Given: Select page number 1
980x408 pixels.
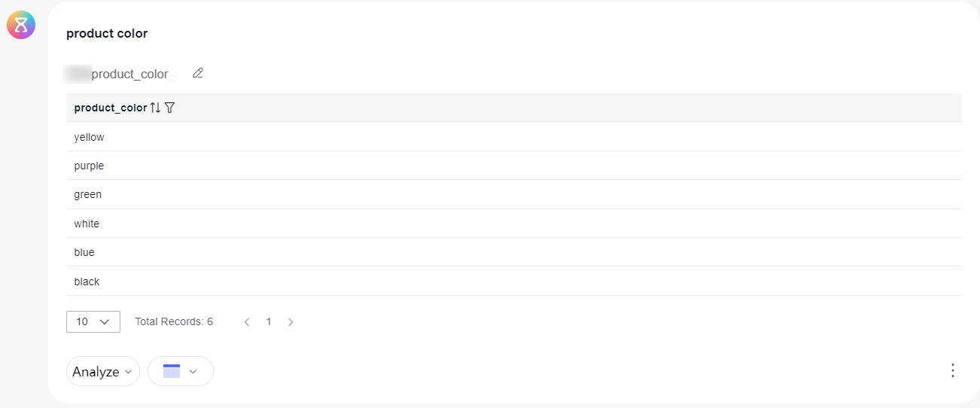Looking at the screenshot, I should point(269,321).
